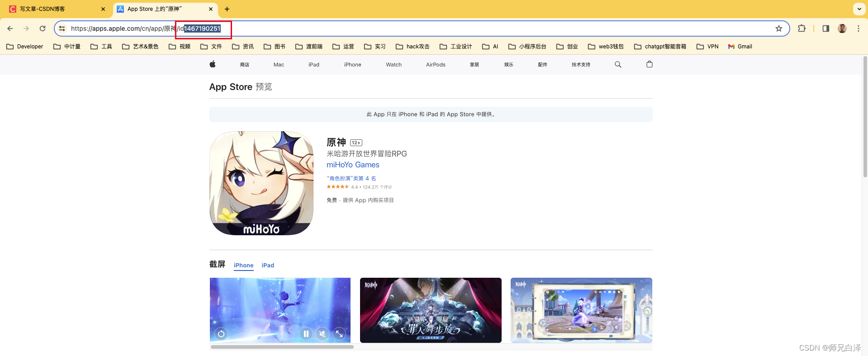The height and width of the screenshot is (356, 868).
Task: Click the apple.com search magnifier icon
Action: tap(618, 65)
